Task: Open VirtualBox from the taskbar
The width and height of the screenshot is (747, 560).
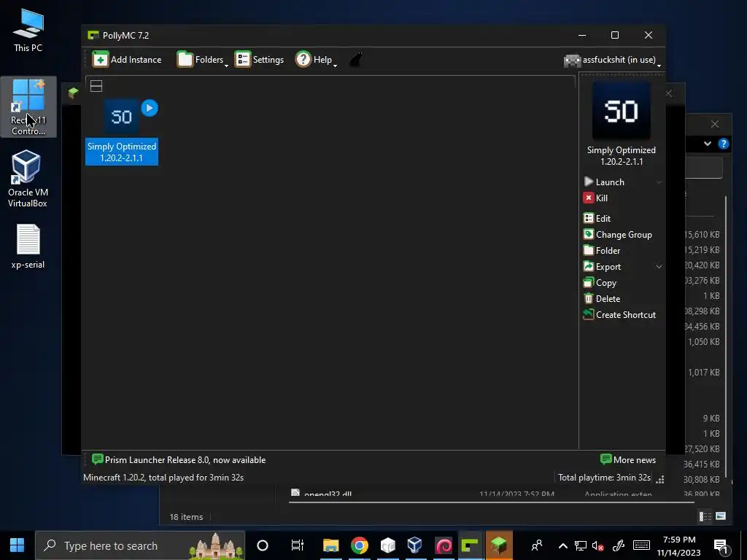Action: click(415, 545)
